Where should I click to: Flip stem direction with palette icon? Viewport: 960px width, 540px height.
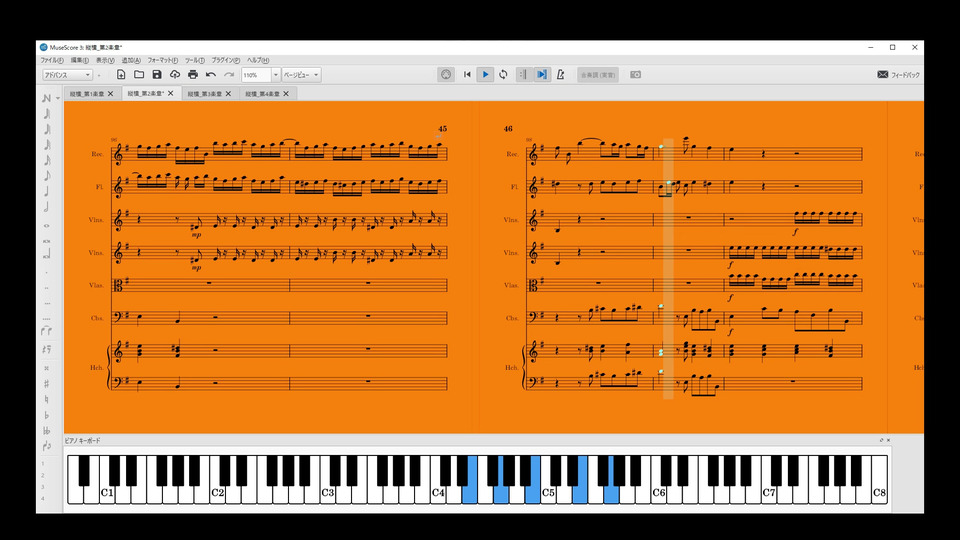coord(47,446)
